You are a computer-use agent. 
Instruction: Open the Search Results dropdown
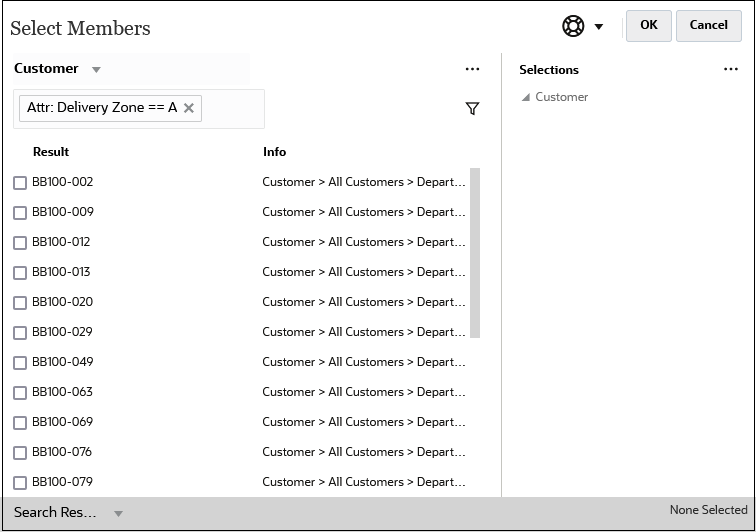118,513
